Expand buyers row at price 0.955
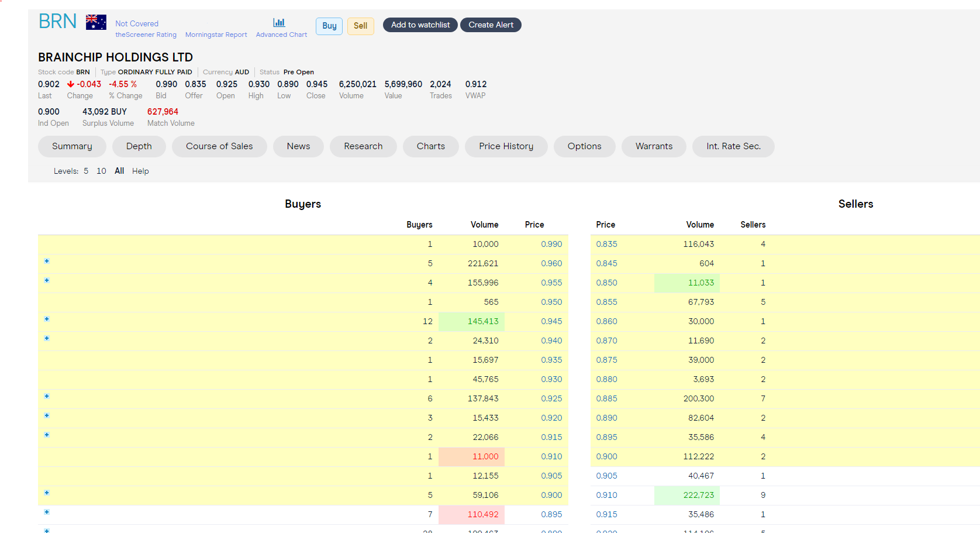980x533 pixels. click(x=47, y=281)
